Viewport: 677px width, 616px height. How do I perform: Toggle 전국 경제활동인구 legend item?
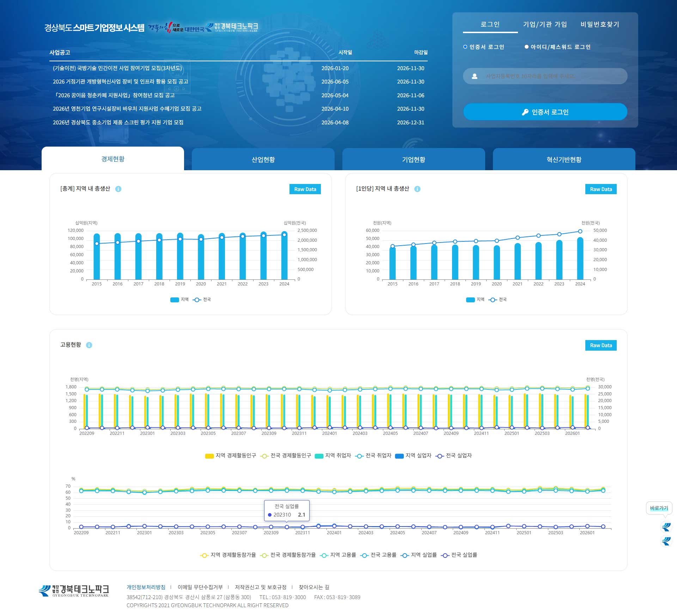point(286,456)
